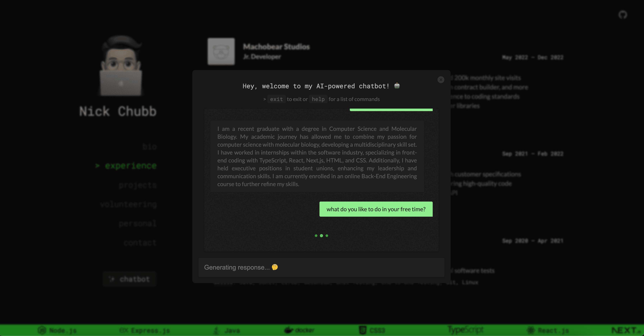Click the 'Nick Chubb' name heading
Screen dimensions: 644x336
point(118,111)
